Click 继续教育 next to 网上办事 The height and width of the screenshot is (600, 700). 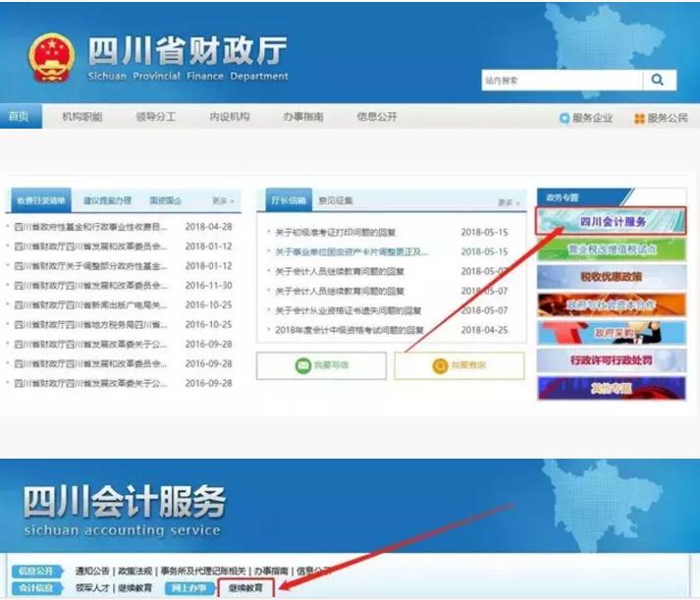(245, 588)
